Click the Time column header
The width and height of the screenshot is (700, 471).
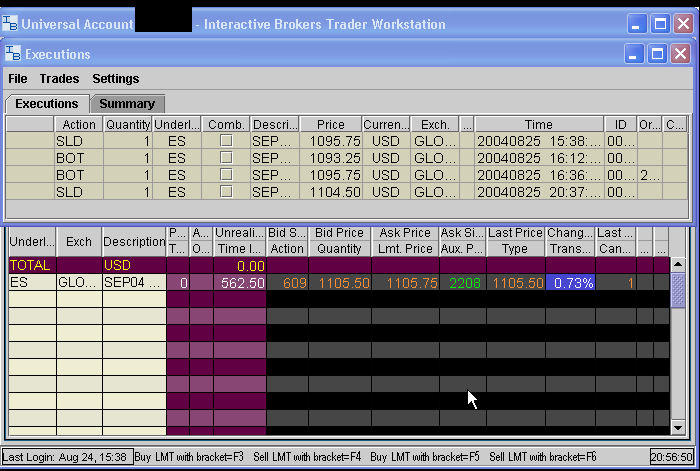click(x=539, y=124)
